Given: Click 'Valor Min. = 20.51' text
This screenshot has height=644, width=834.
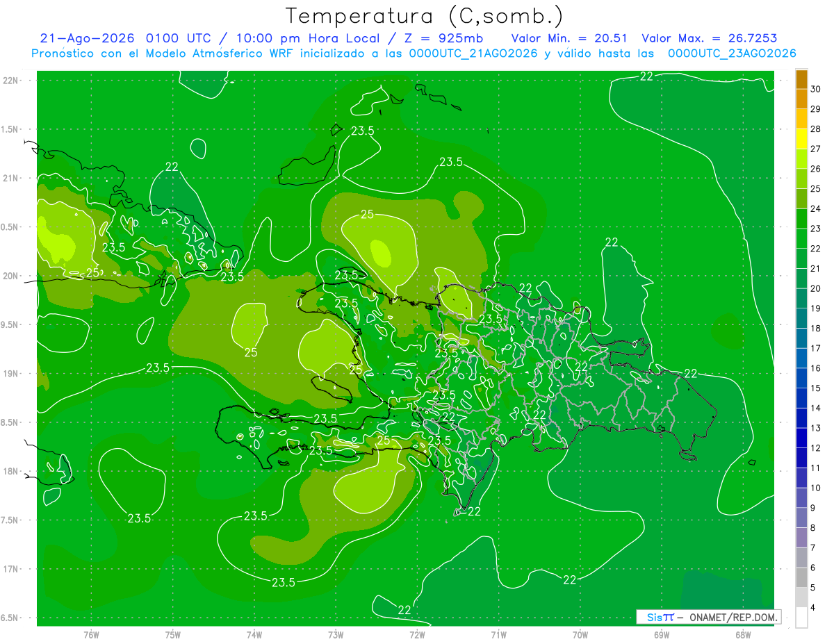Looking at the screenshot, I should (571, 38).
